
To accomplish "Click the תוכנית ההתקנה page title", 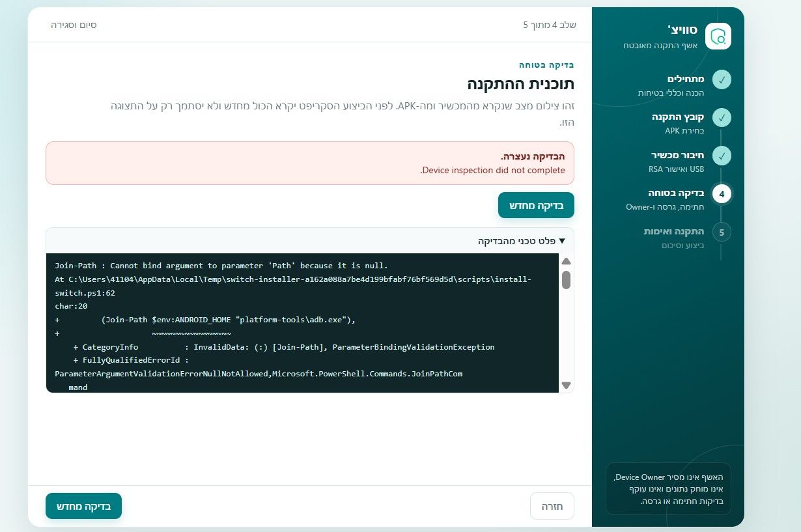I will 521,84.
